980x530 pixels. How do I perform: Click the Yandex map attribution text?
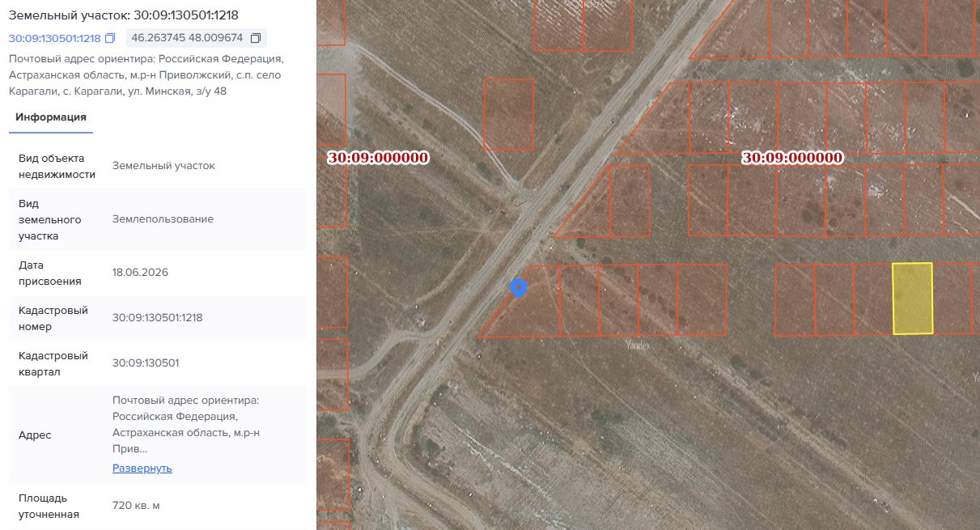click(x=638, y=346)
